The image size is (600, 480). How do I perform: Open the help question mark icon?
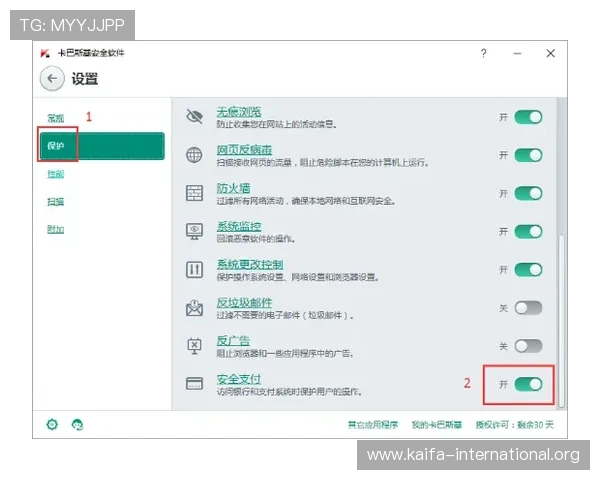point(484,53)
